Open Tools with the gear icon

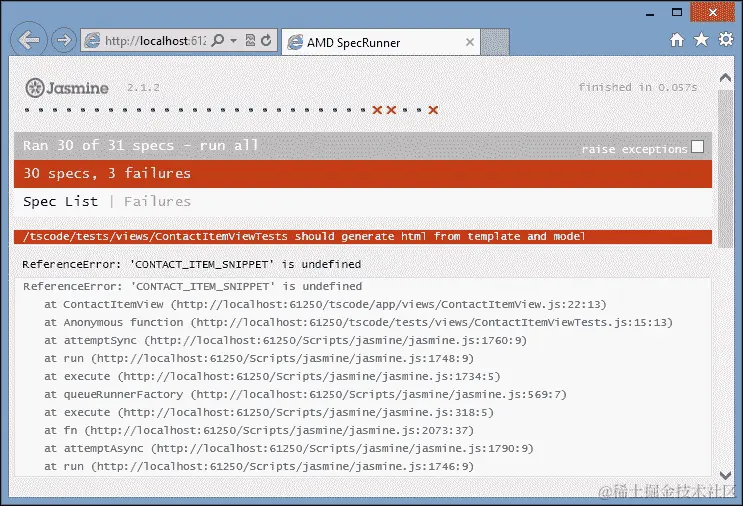tap(725, 39)
